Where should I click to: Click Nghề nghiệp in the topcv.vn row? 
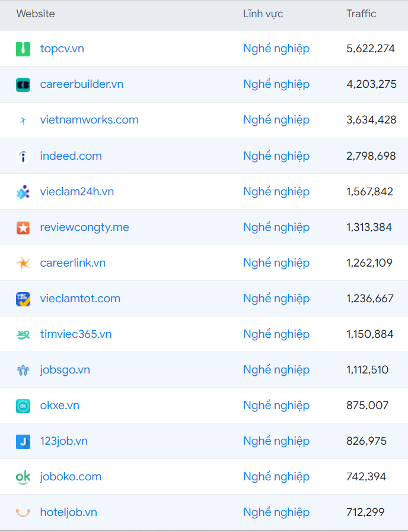pyautogui.click(x=276, y=49)
